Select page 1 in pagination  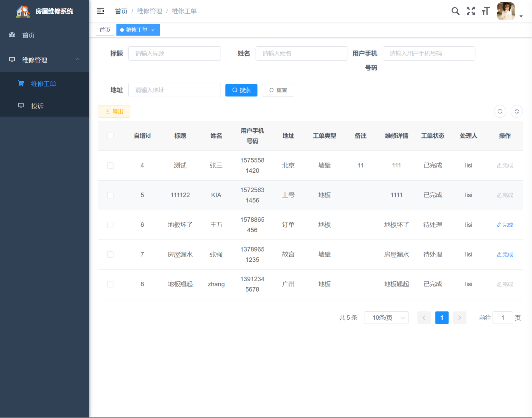point(442,318)
